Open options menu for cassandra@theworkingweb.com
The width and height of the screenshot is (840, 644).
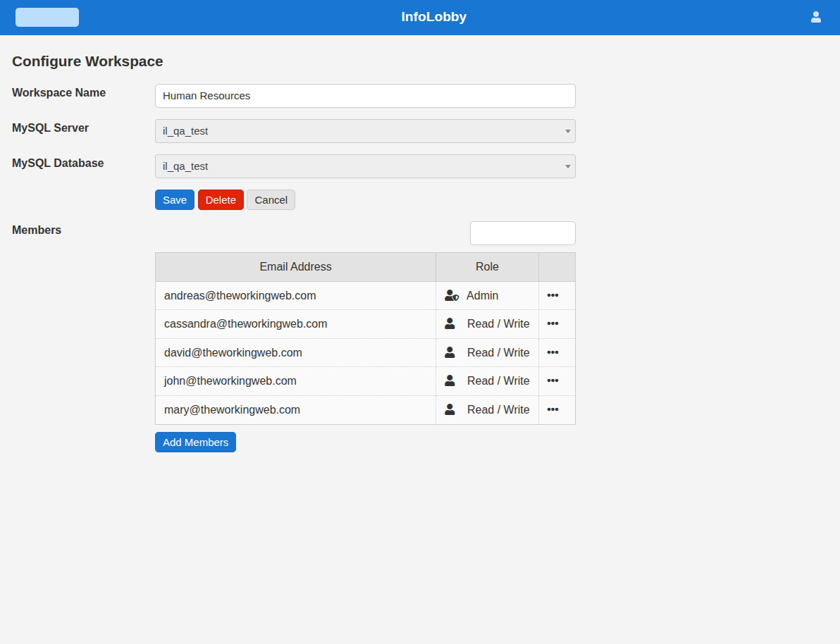click(552, 323)
